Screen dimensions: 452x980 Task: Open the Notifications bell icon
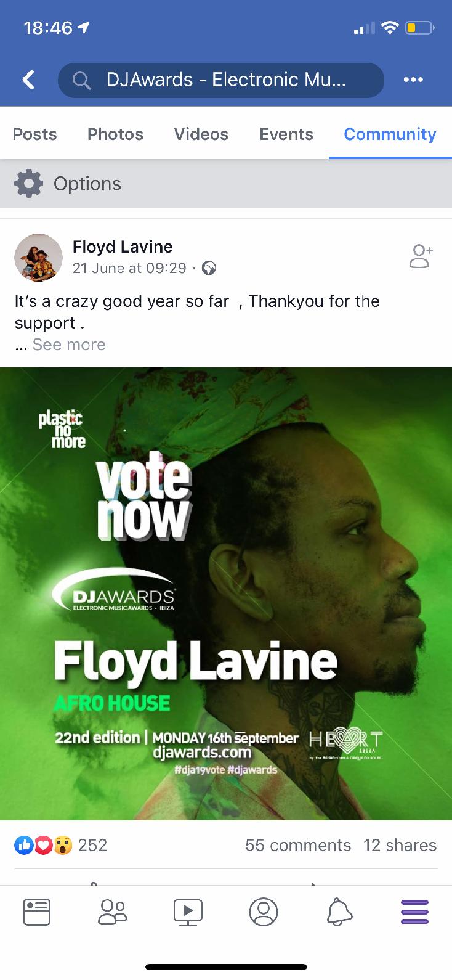(x=339, y=912)
